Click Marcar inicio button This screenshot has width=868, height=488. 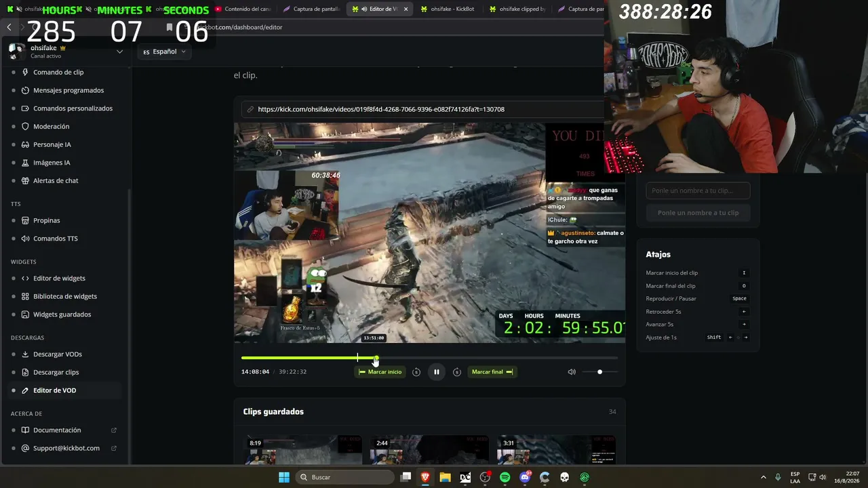(380, 371)
